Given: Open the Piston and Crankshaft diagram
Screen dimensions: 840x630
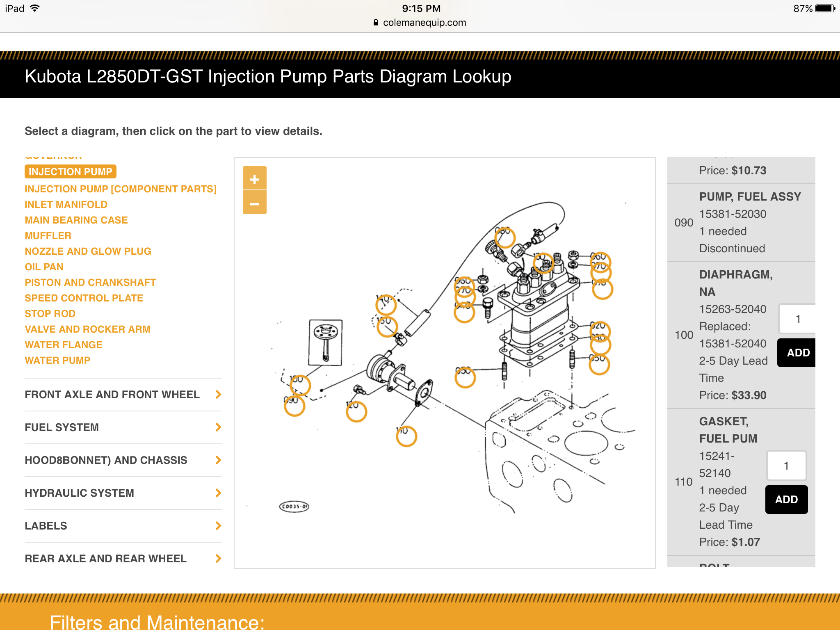Looking at the screenshot, I should (90, 283).
